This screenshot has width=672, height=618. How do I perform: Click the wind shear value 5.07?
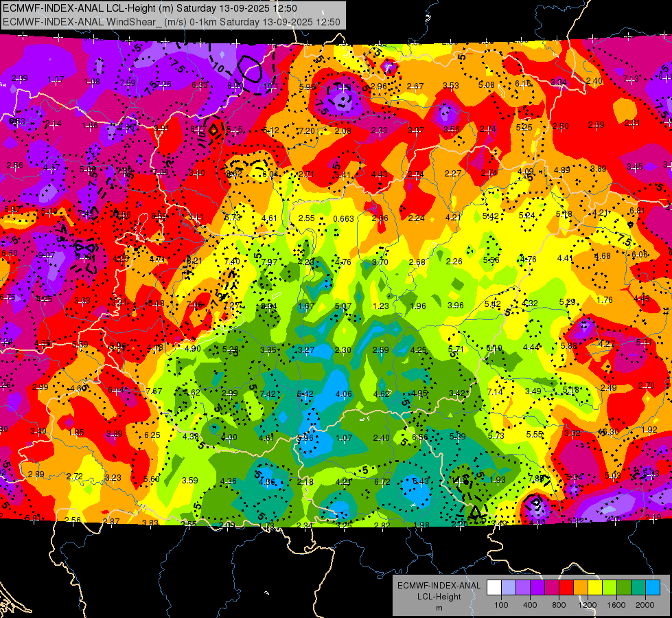tap(343, 306)
